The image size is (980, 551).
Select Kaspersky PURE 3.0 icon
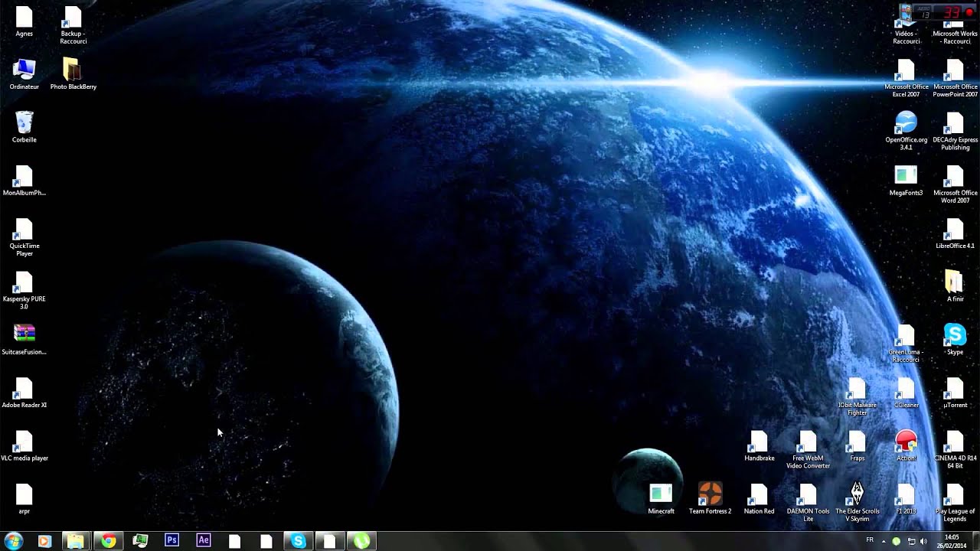click(x=24, y=291)
